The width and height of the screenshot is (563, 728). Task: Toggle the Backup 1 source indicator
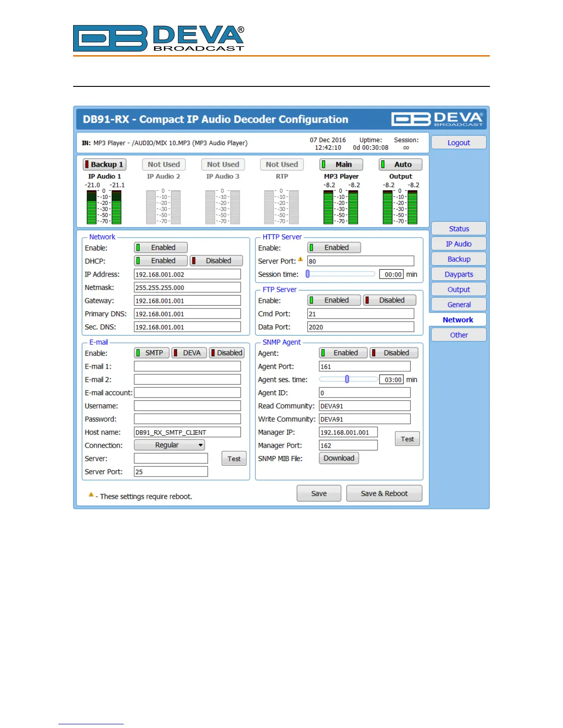click(104, 165)
